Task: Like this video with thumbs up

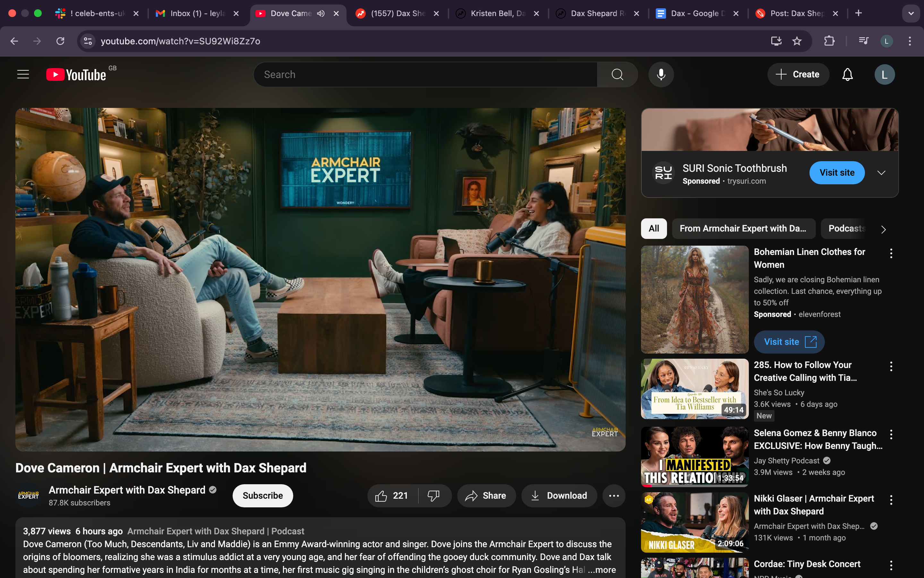Action: coord(392,496)
